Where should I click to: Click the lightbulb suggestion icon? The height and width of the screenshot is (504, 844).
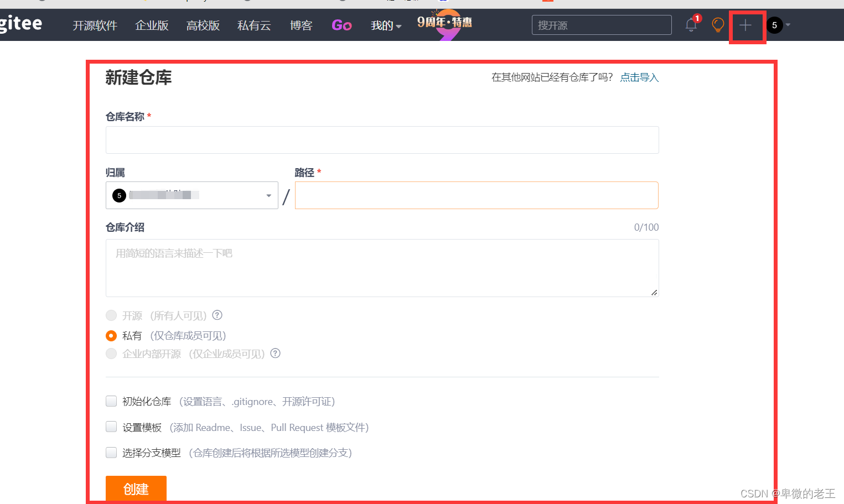coord(718,25)
